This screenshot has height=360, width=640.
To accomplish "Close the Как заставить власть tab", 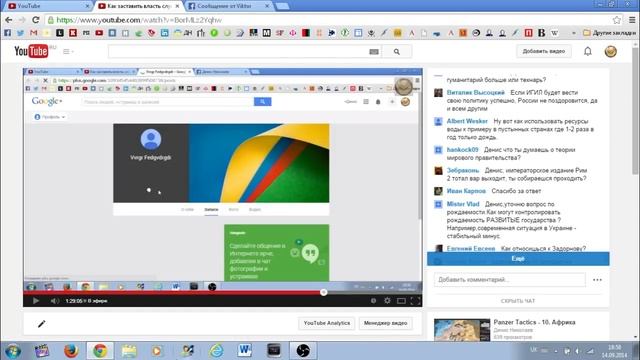I will 177,6.
